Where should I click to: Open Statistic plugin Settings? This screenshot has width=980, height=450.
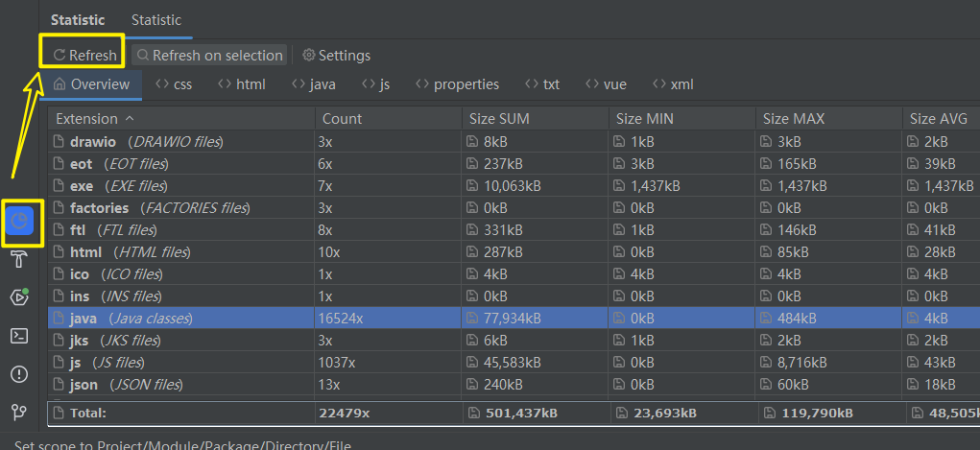pyautogui.click(x=336, y=56)
